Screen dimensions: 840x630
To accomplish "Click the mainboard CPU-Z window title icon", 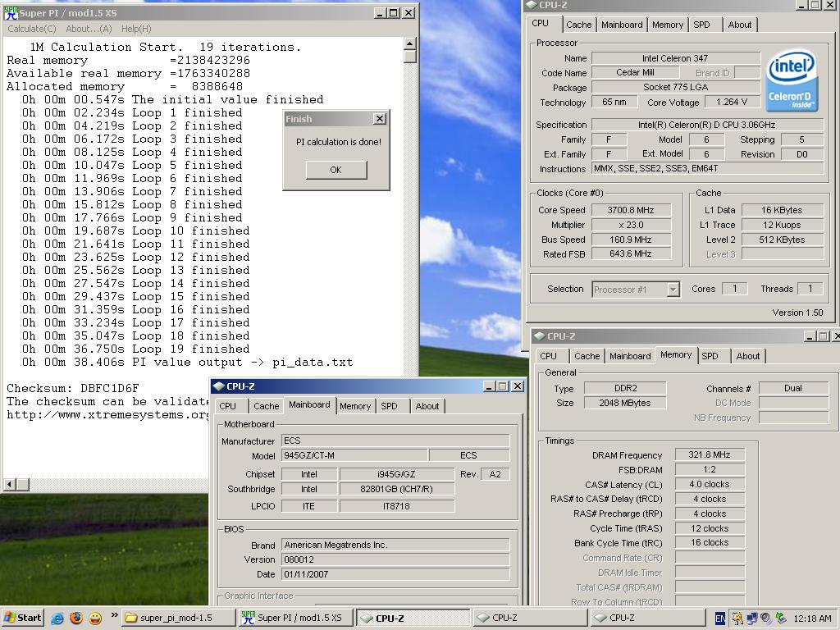I will (x=218, y=386).
